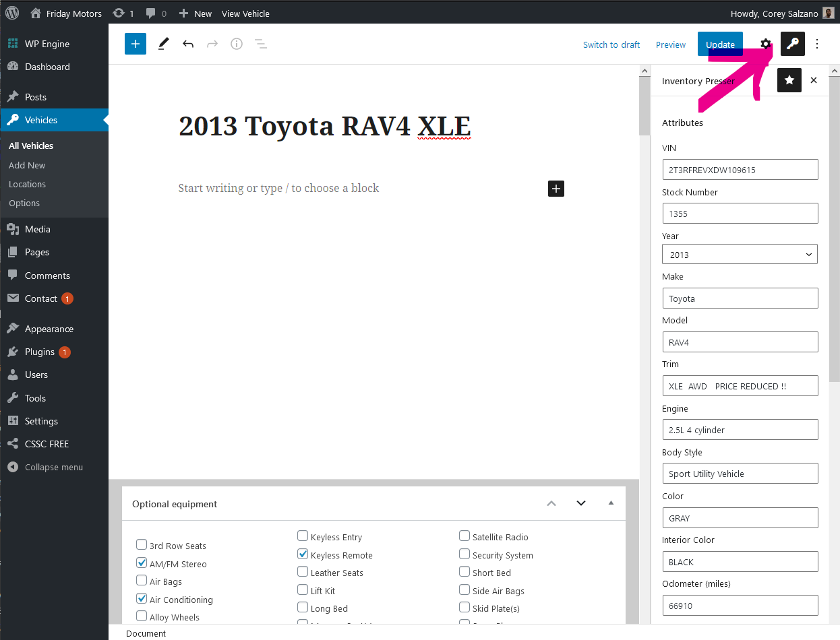Open the content info details icon
This screenshot has height=640, width=840.
(x=237, y=44)
